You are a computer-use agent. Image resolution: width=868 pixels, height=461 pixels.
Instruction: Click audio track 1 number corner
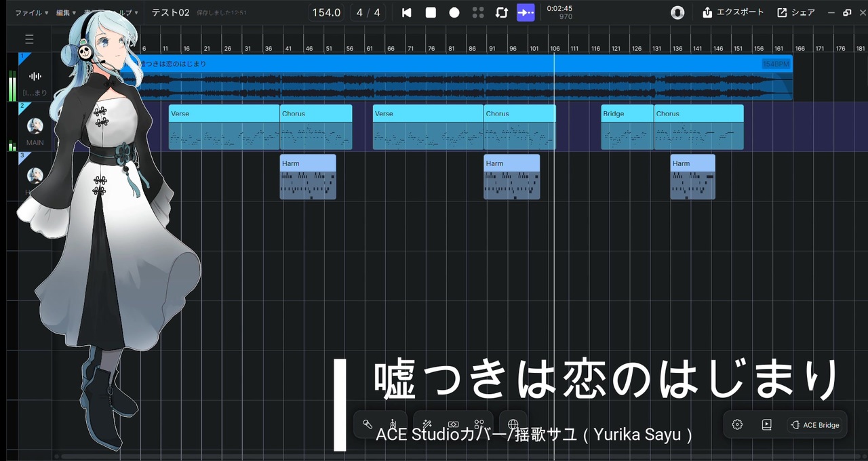(22, 56)
